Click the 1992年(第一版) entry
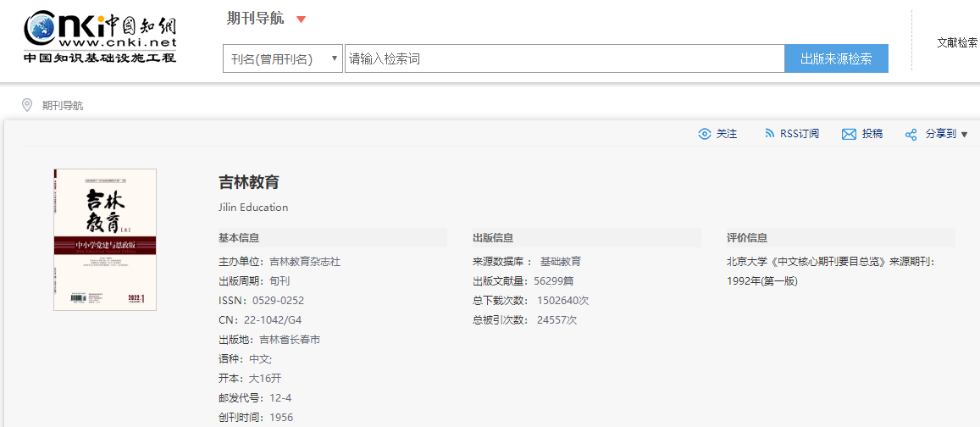The width and height of the screenshot is (980, 427). pyautogui.click(x=762, y=281)
